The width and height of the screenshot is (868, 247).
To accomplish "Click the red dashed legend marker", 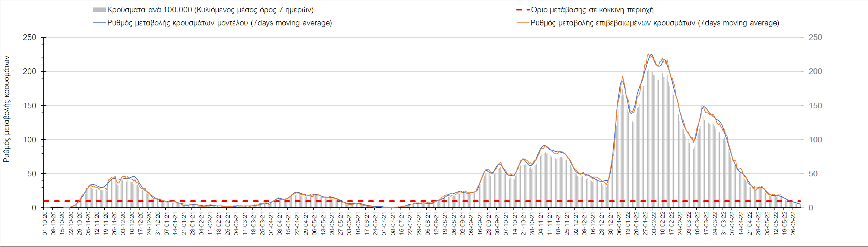I will [522, 10].
